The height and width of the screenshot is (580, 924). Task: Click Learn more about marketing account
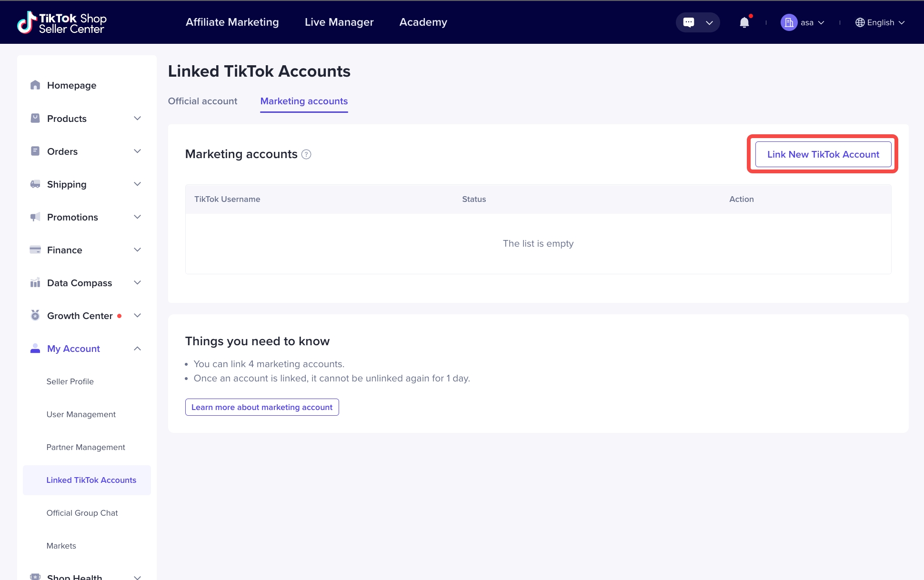[x=262, y=407]
